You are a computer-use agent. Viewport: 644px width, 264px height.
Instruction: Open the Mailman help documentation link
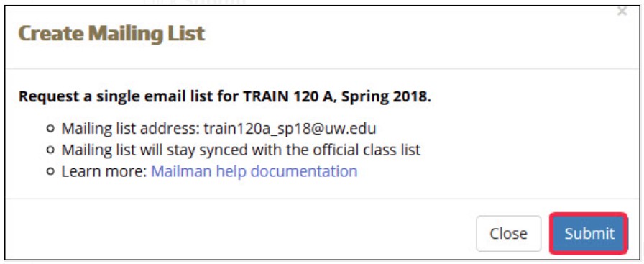[x=254, y=171]
